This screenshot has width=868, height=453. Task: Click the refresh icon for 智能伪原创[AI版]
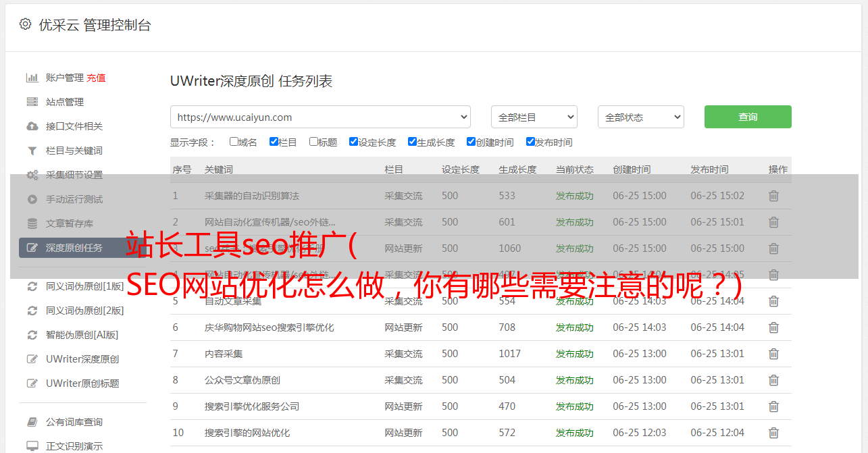(x=32, y=335)
